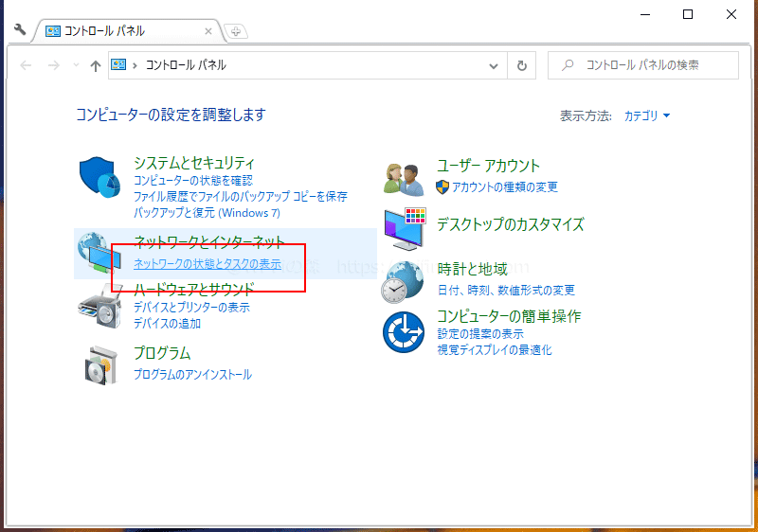Close the コントロール パネル tab
The width and height of the screenshot is (758, 532).
coord(208,31)
